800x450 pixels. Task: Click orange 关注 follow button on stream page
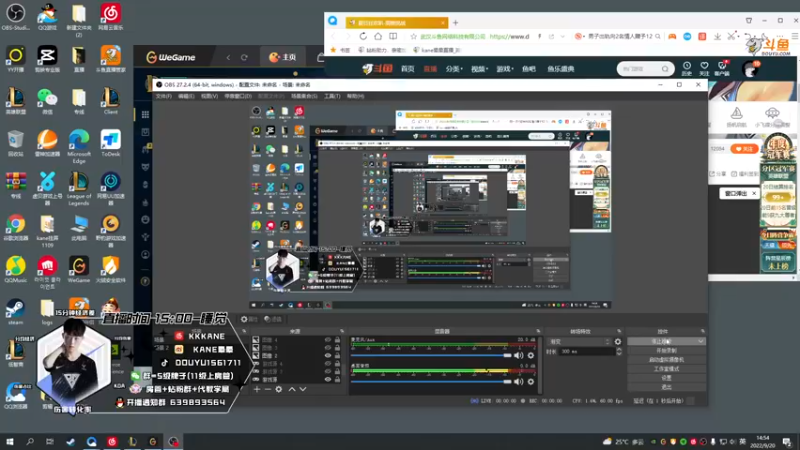coord(744,148)
